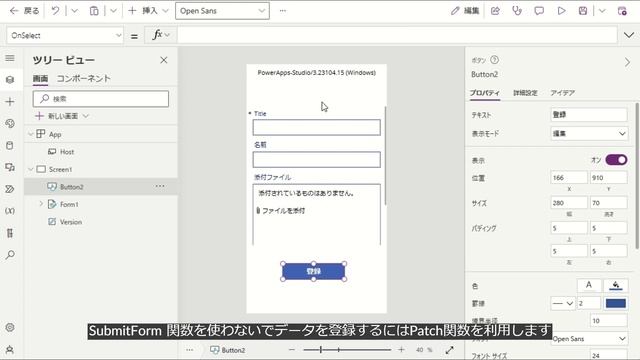Viewport: 640px width, 360px height.
Task: Open the account person icon
Action: pos(10,350)
